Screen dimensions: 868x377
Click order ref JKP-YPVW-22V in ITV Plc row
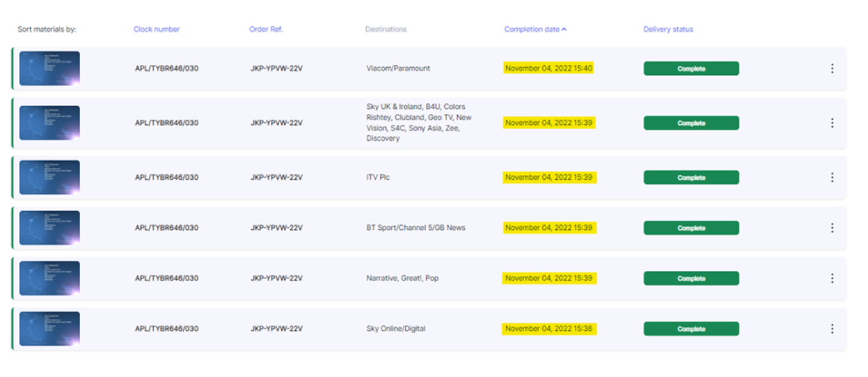[276, 177]
